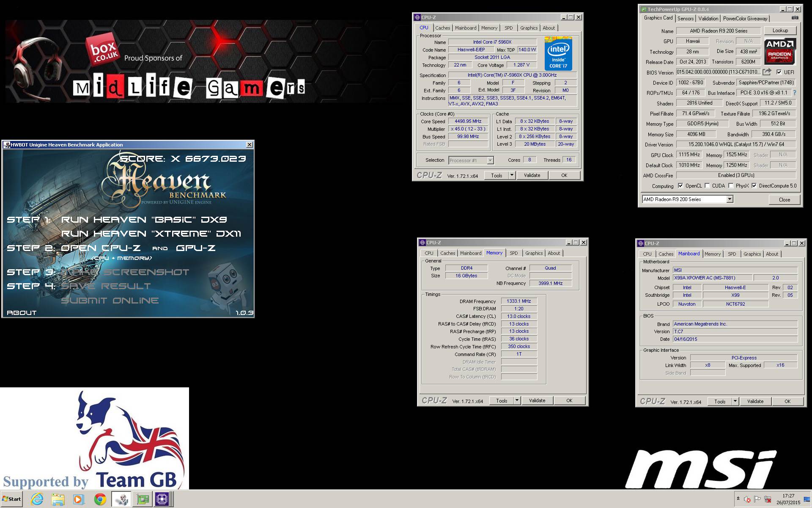Switch to HWBOT Heaven taskbar button

pos(122,499)
